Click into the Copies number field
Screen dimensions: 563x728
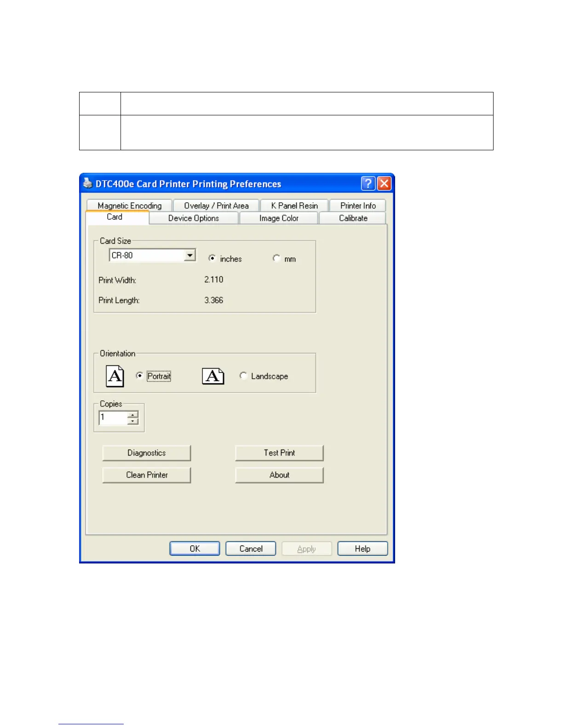pyautogui.click(x=113, y=418)
